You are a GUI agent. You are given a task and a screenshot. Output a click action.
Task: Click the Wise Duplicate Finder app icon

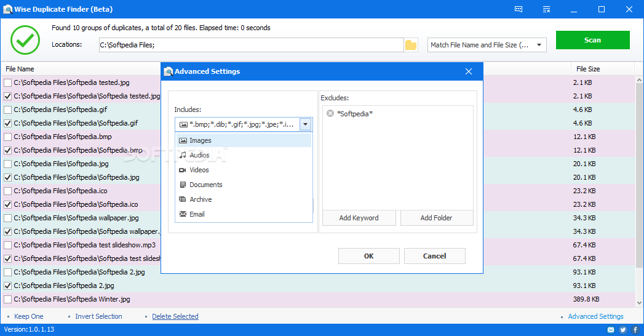point(8,9)
